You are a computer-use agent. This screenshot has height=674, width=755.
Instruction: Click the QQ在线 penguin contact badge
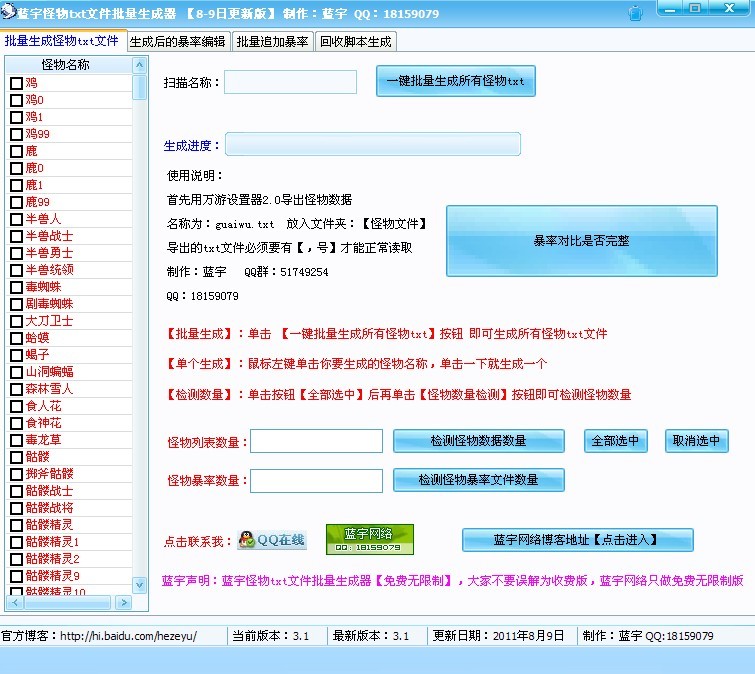271,540
